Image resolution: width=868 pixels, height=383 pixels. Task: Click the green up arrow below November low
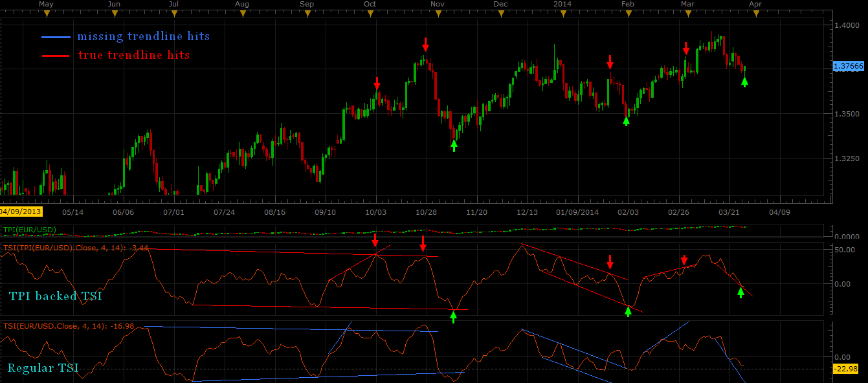[x=454, y=146]
